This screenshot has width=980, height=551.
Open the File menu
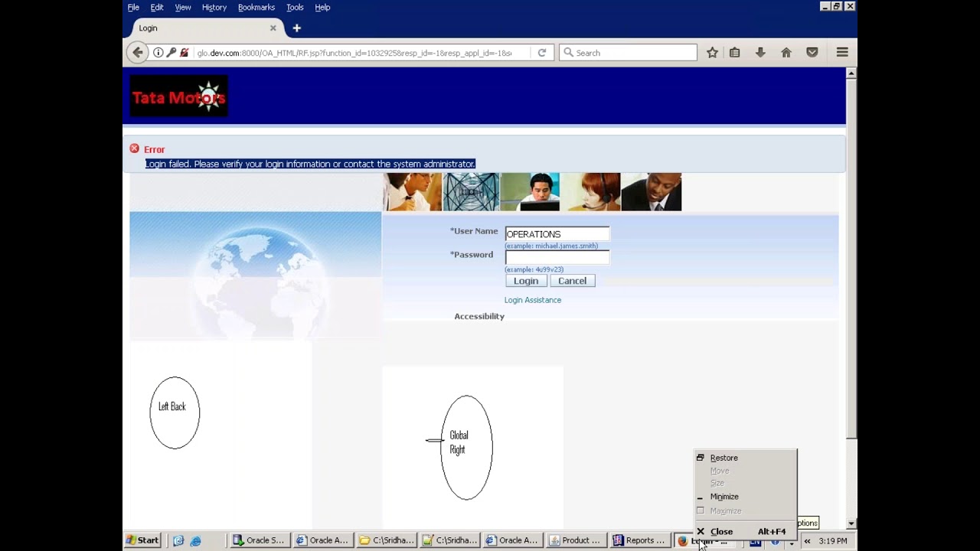click(x=133, y=7)
